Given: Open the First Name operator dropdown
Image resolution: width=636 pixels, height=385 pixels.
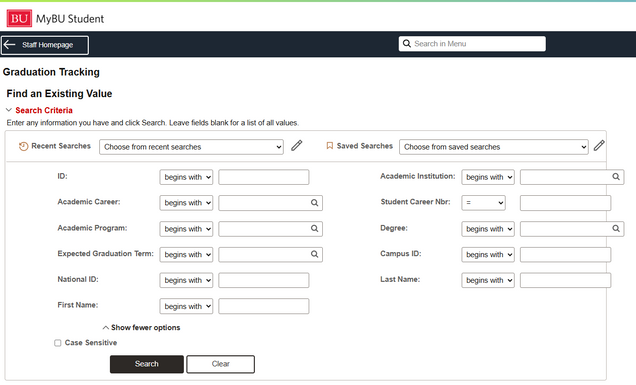Looking at the screenshot, I should (186, 306).
